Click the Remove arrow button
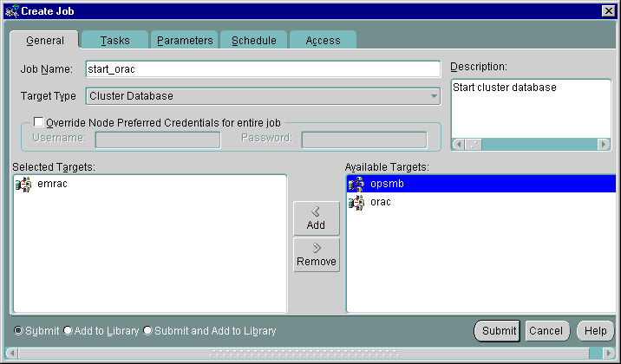 pos(316,255)
